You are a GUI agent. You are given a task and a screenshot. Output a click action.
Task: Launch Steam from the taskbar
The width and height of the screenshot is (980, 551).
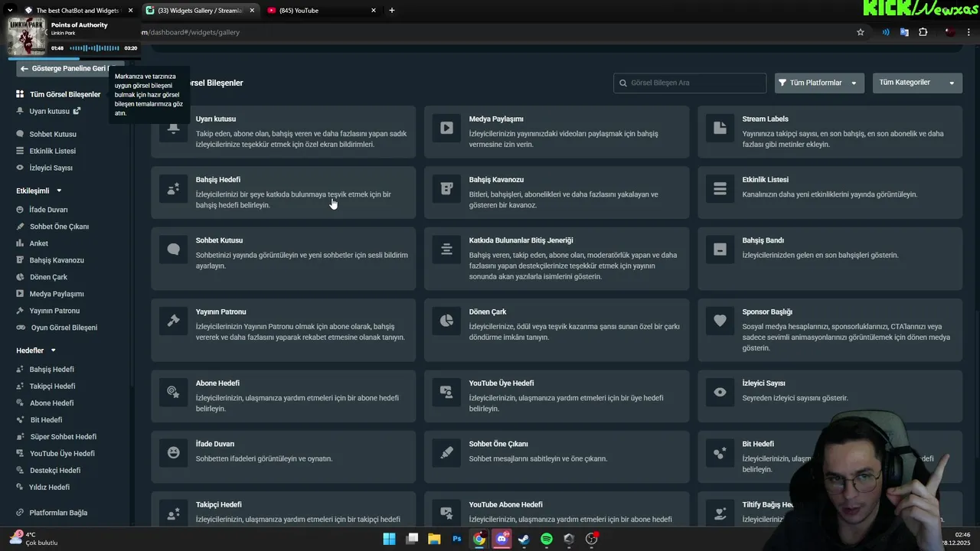pyautogui.click(x=524, y=539)
